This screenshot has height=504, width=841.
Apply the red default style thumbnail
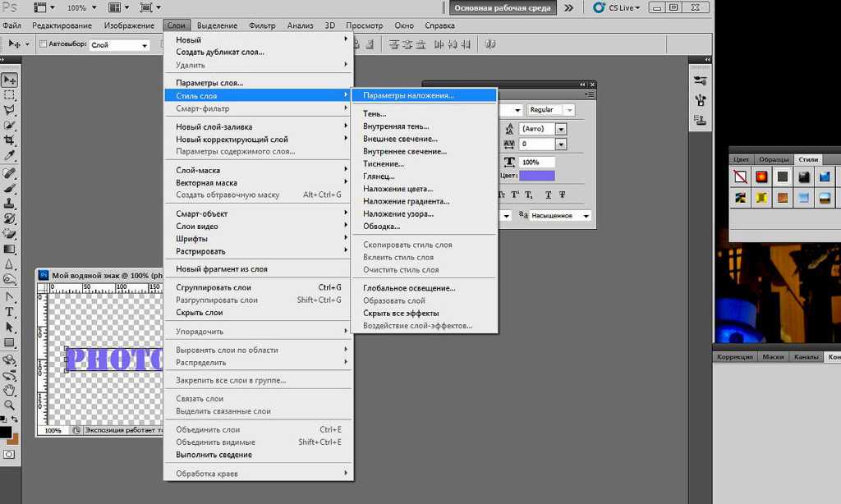click(x=761, y=176)
